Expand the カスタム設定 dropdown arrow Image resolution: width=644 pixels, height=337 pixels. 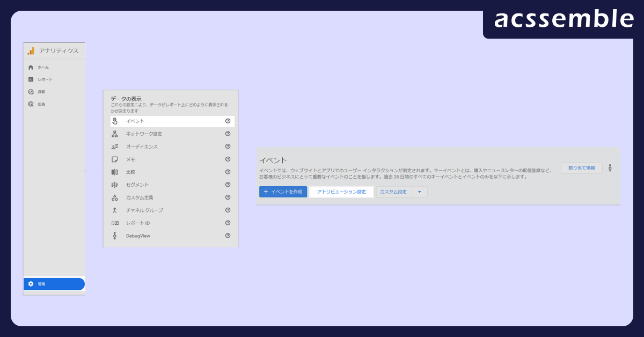pyautogui.click(x=420, y=192)
